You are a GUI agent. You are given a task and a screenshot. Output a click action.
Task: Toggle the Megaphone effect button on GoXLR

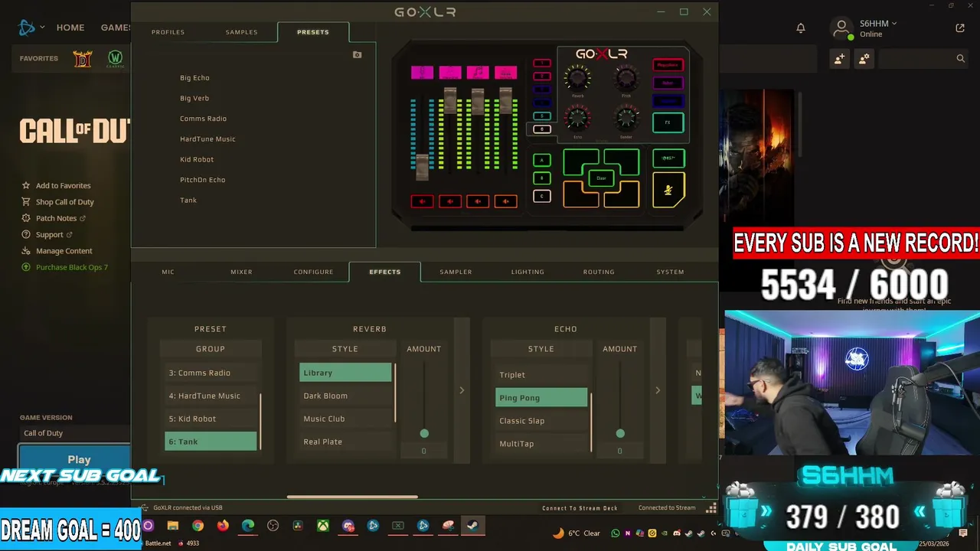point(668,65)
